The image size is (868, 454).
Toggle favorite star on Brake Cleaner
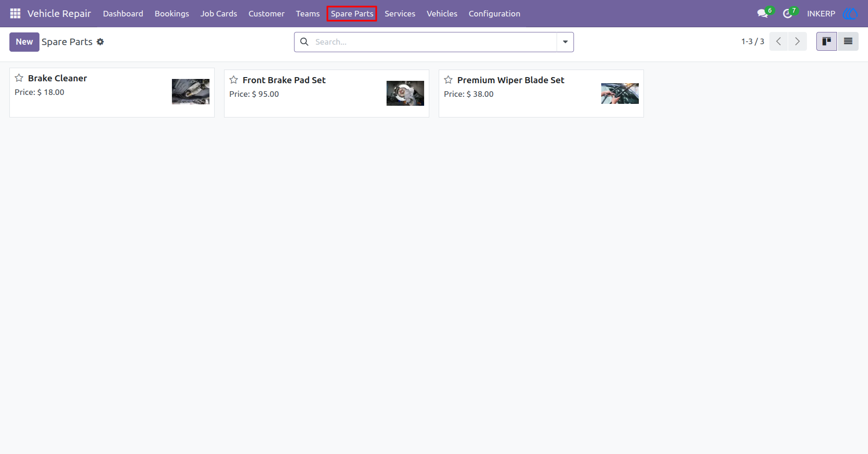click(19, 78)
